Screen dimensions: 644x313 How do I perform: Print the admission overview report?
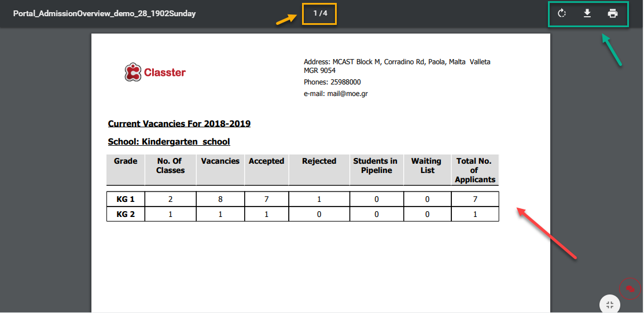point(613,13)
